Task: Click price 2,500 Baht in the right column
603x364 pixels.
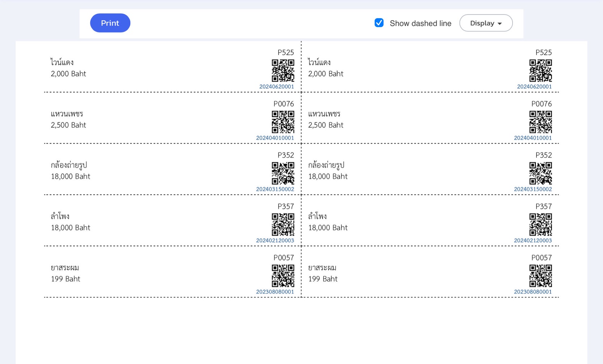Action: click(x=326, y=125)
